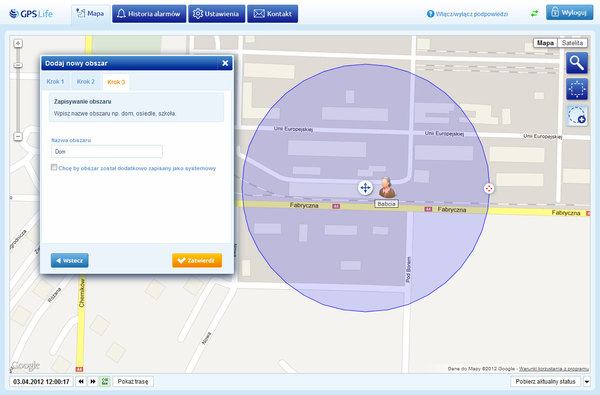Click the magnifier search tool on map

point(577,63)
